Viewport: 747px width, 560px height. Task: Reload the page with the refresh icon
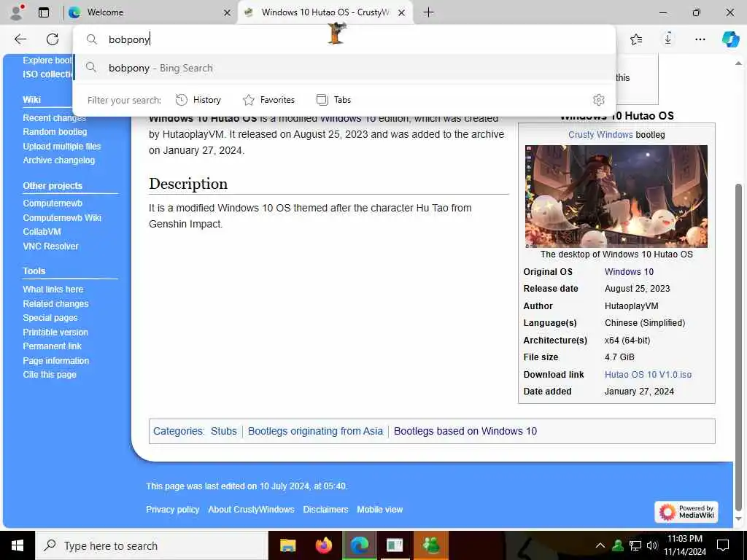point(53,39)
